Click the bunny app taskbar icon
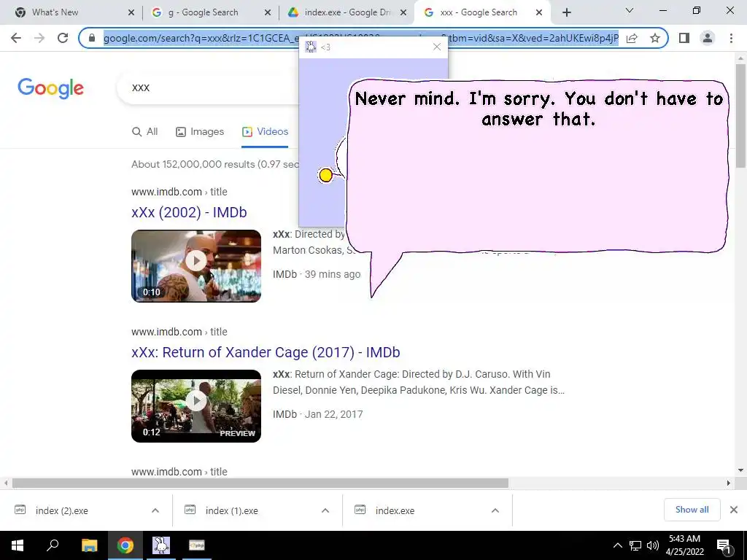The image size is (747, 560). coord(161,545)
